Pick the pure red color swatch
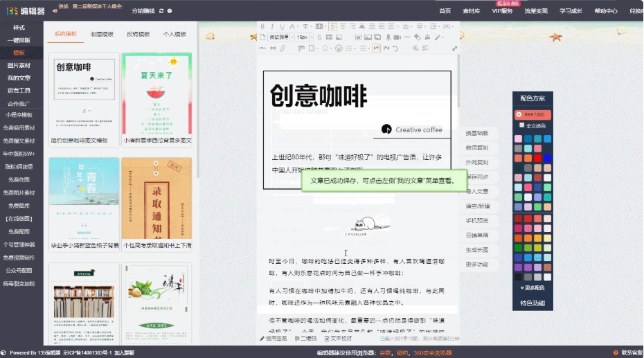 537,158
